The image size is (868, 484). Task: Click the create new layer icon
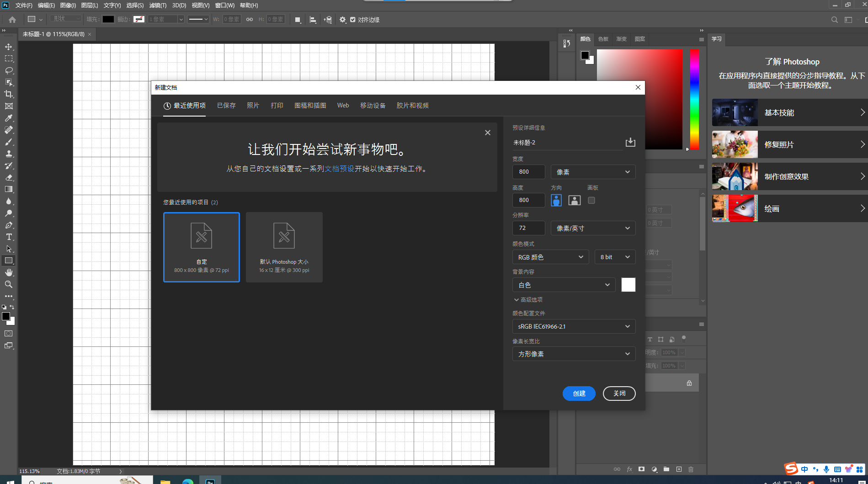coord(679,469)
